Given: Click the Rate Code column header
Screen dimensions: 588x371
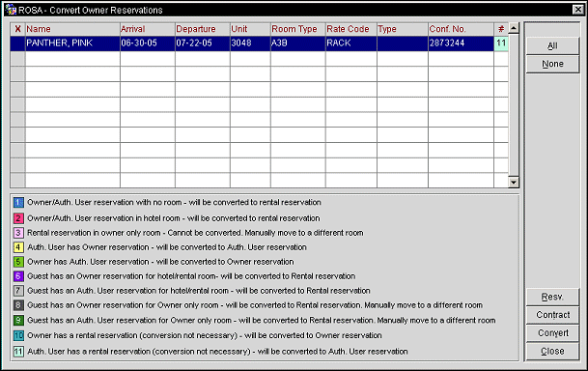Looking at the screenshot, I should click(351, 29).
